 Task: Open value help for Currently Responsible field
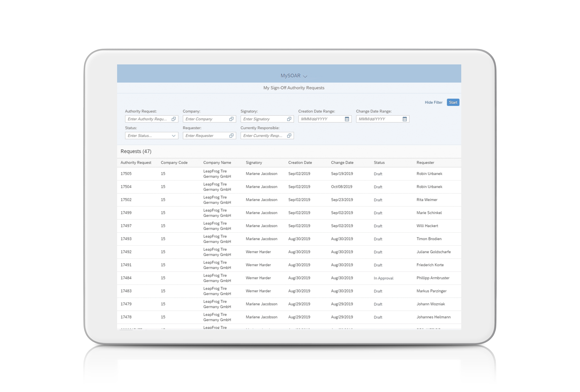tap(289, 135)
